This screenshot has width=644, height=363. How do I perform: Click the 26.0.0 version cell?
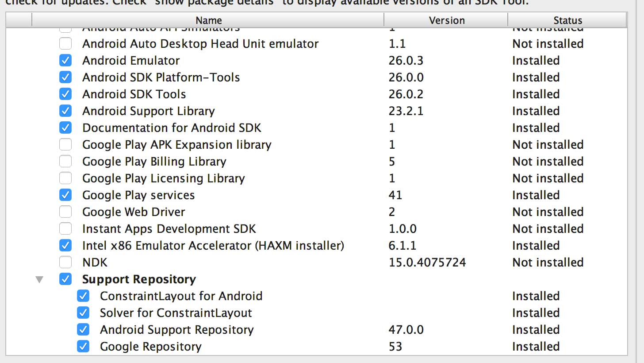406,77
